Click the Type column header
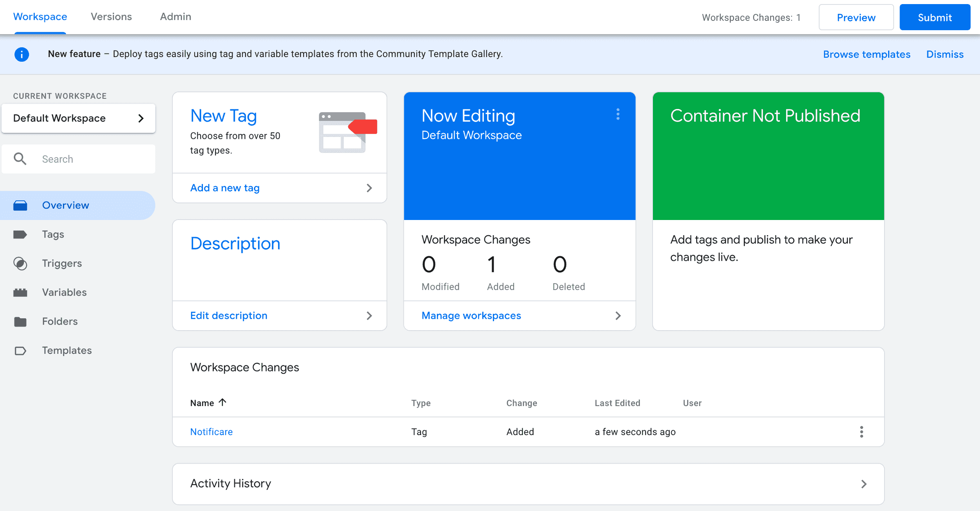980x511 pixels. click(x=421, y=403)
